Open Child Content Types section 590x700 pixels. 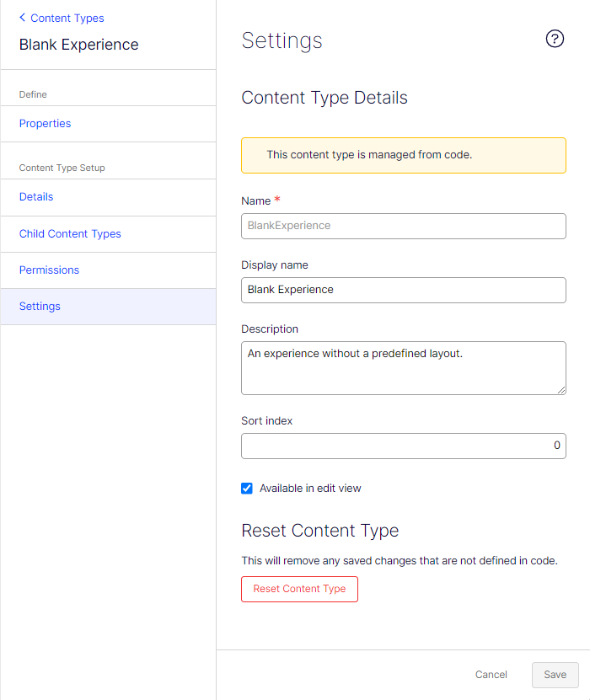pos(70,234)
